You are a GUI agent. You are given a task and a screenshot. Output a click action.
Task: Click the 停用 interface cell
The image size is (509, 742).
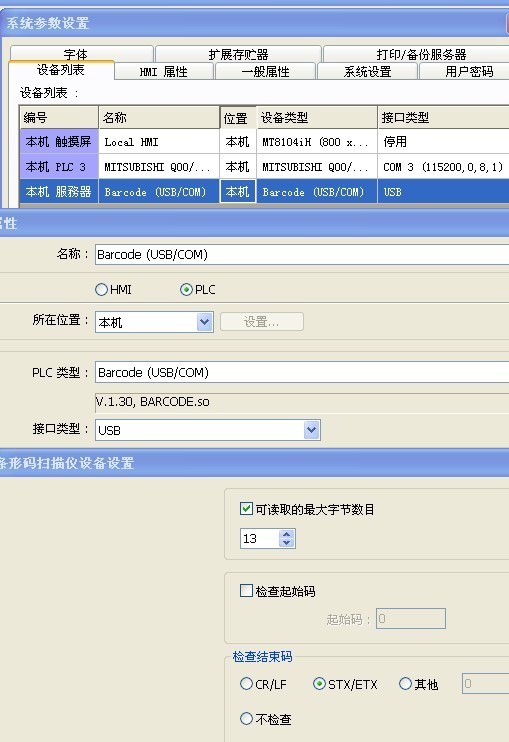click(443, 141)
